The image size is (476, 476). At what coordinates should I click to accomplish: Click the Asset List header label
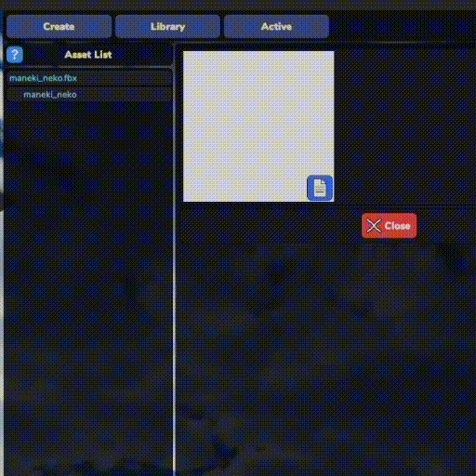point(88,55)
